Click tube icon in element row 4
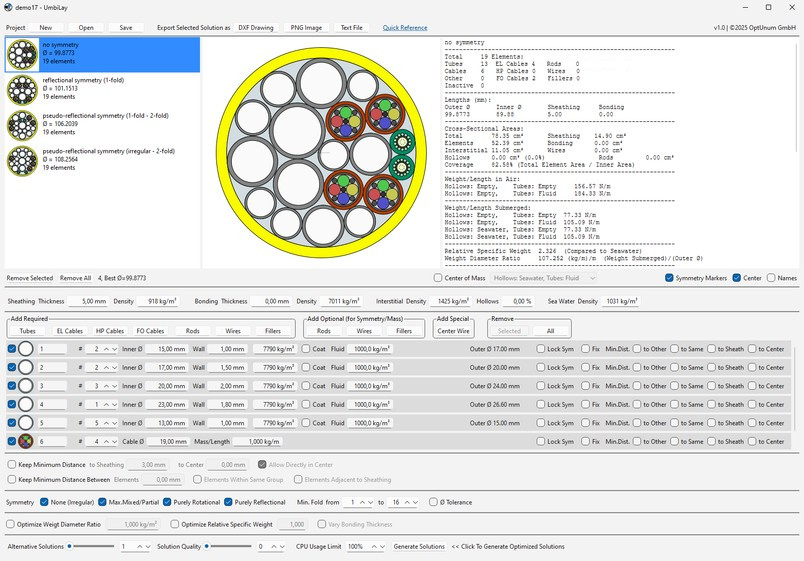This screenshot has width=804, height=561. coord(26,404)
